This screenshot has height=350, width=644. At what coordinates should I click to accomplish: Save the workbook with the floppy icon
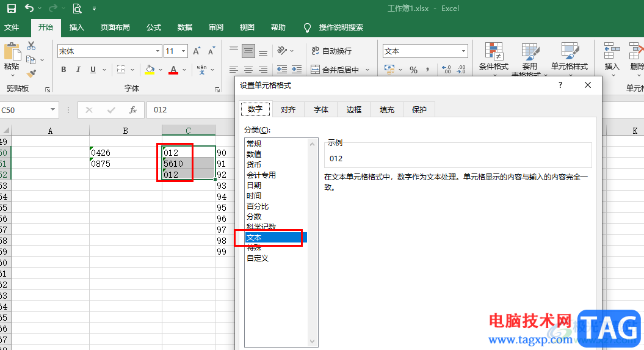pyautogui.click(x=12, y=8)
